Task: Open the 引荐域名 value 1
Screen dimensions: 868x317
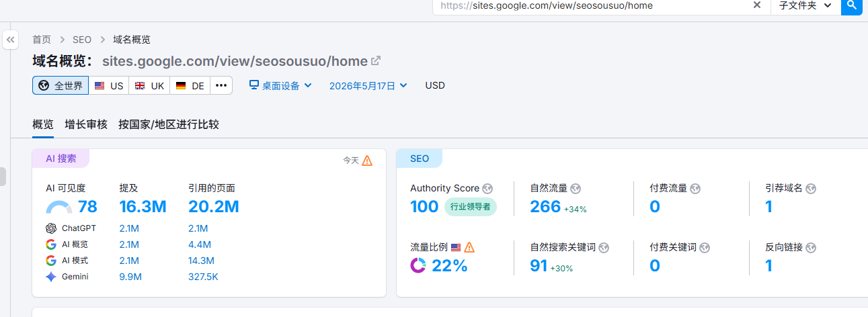Action: [x=769, y=206]
